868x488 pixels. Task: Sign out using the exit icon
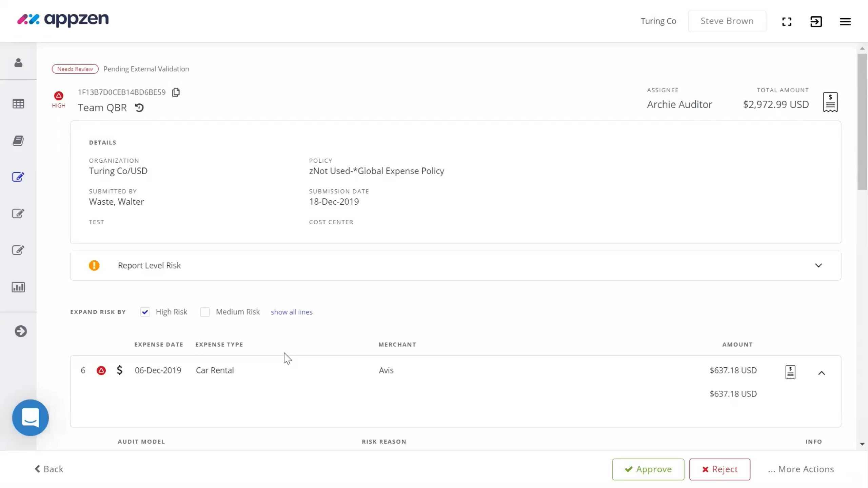point(816,21)
